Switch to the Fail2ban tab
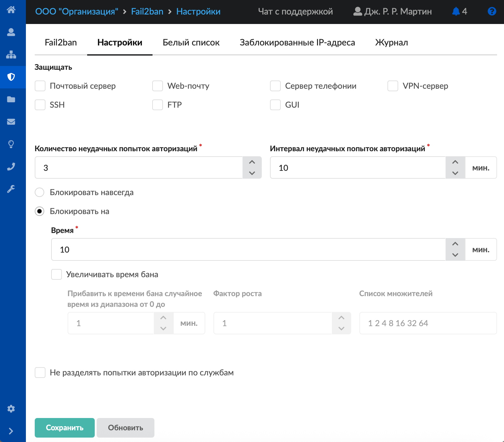The image size is (504, 442). point(61,43)
